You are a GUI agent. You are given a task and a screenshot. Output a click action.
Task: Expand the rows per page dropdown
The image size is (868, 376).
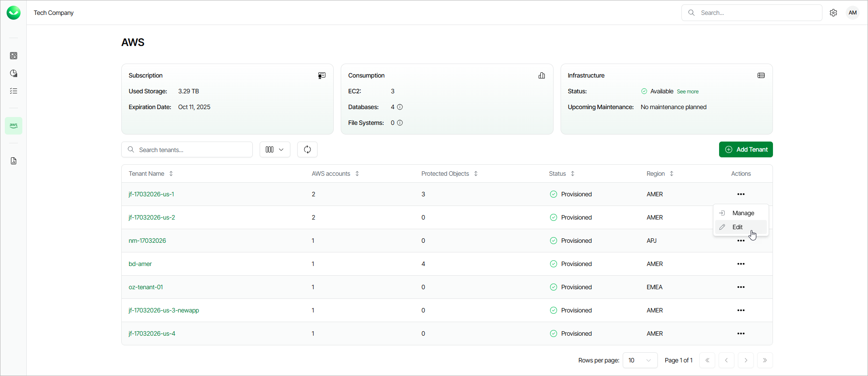click(640, 360)
